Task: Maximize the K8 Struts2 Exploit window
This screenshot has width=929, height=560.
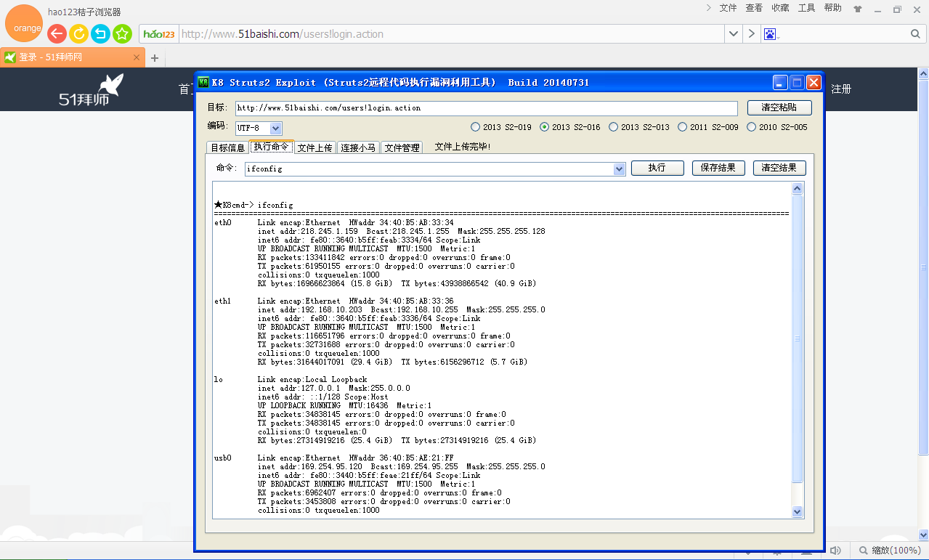Action: point(797,82)
